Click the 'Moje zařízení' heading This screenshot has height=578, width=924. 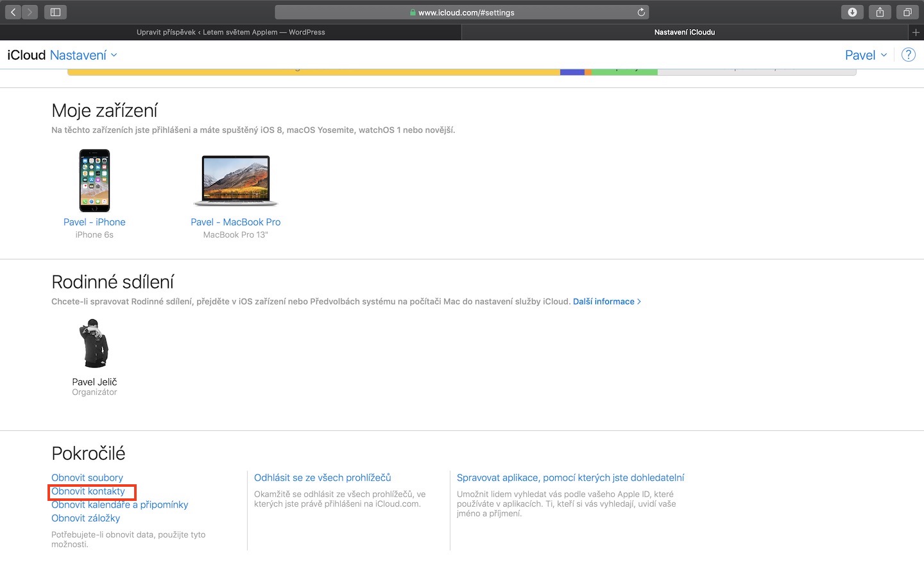pos(105,110)
